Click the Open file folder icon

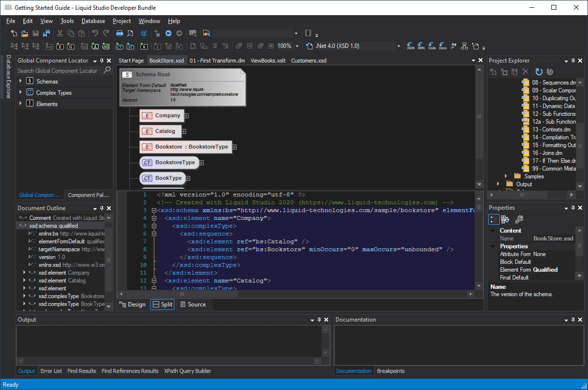(x=24, y=33)
